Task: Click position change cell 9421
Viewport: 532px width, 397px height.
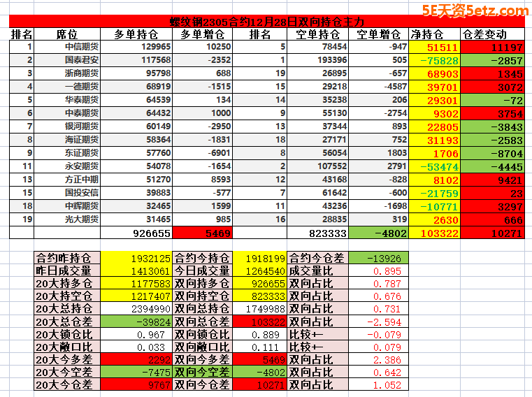Action: [x=492, y=179]
